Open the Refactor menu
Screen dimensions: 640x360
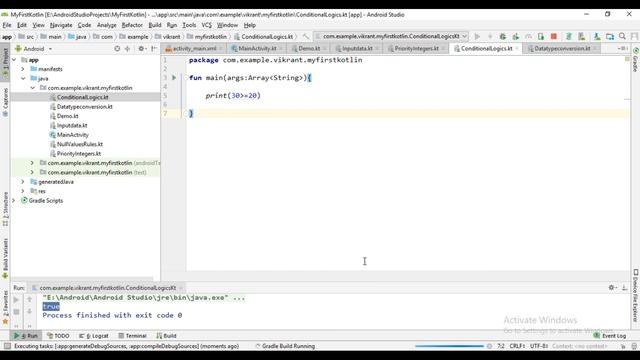[x=132, y=25]
